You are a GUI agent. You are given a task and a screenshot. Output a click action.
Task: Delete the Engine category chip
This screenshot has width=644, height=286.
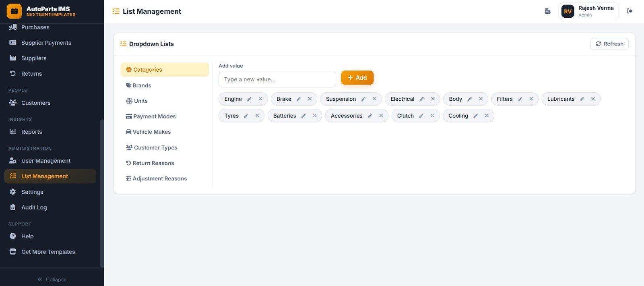(x=260, y=99)
